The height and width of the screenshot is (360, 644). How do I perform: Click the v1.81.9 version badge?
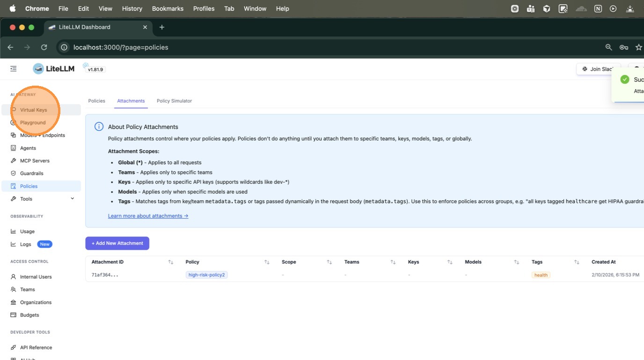[95, 69]
